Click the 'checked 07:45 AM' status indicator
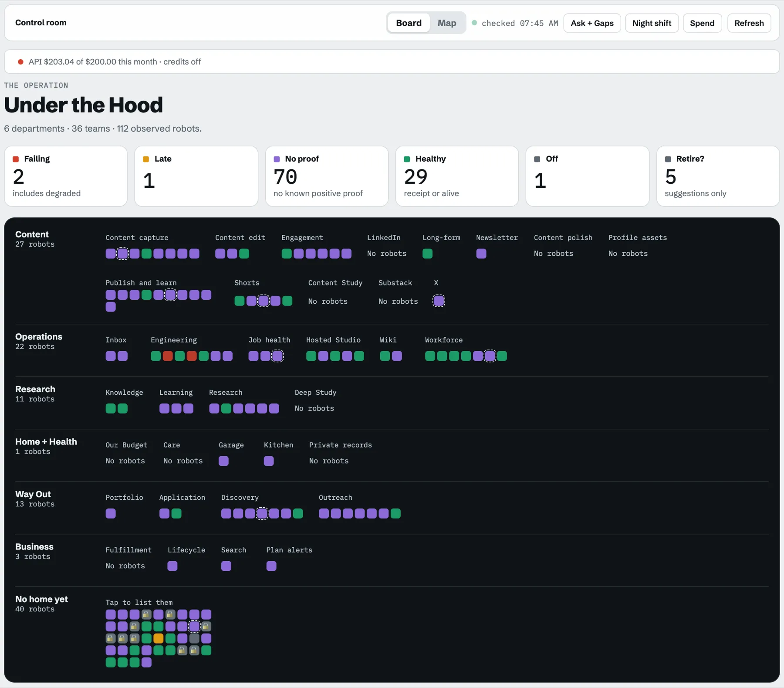Image resolution: width=784 pixels, height=688 pixels. click(x=515, y=23)
